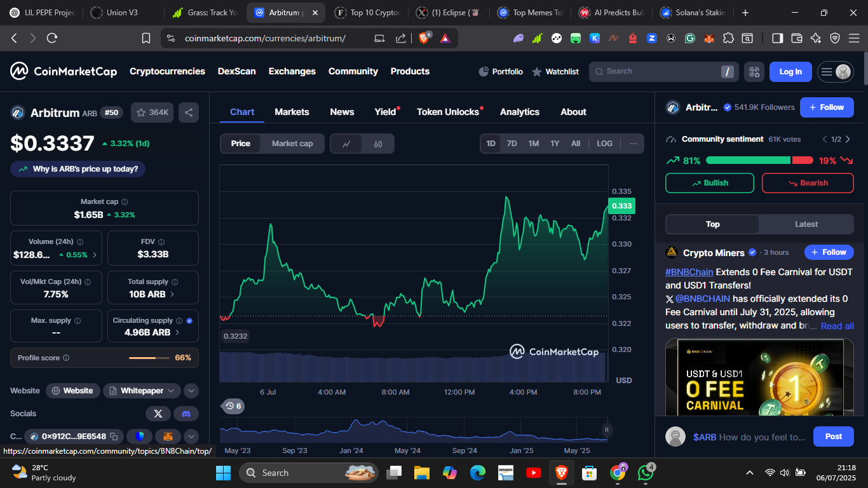Open the Phantom ghost wallet extension

tap(519, 38)
